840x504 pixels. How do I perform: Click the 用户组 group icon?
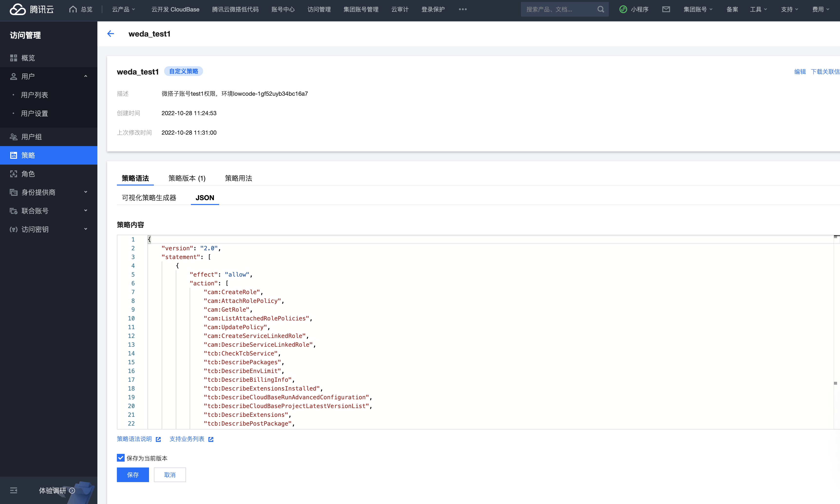click(14, 137)
